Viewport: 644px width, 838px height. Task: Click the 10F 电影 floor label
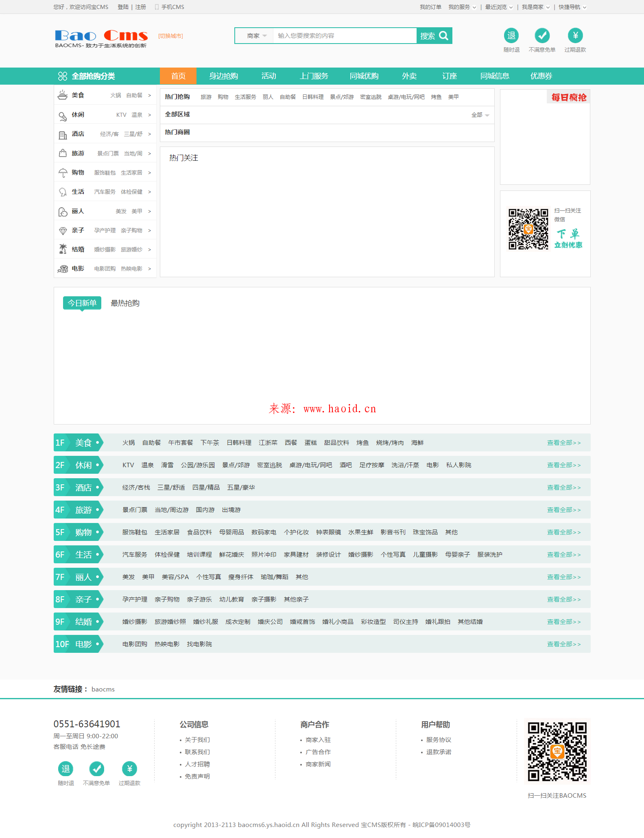(x=79, y=644)
